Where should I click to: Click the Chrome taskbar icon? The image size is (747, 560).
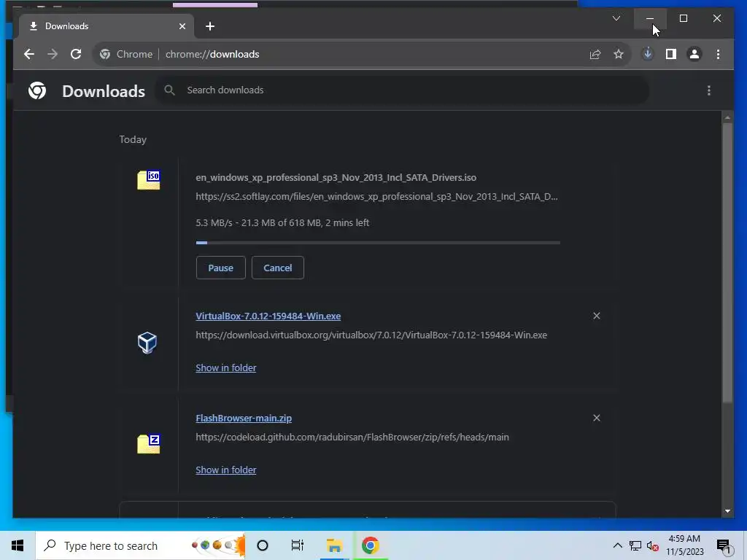click(x=370, y=545)
